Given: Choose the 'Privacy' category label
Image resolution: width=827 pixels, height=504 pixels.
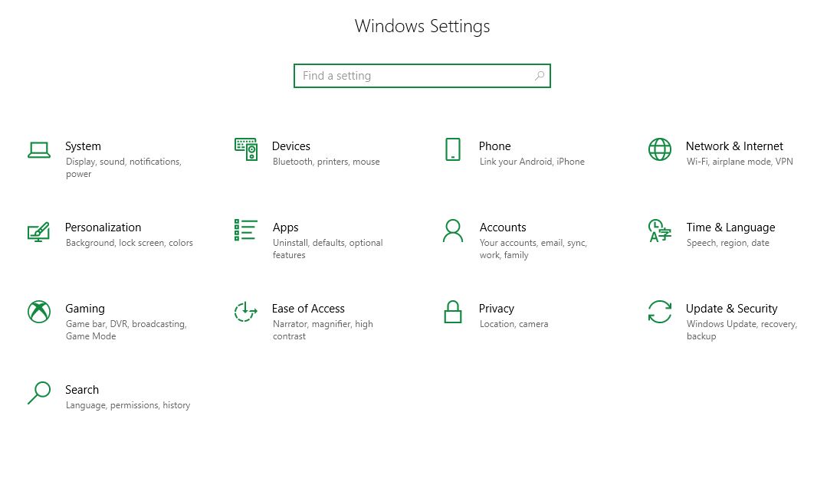Looking at the screenshot, I should tap(496, 309).
